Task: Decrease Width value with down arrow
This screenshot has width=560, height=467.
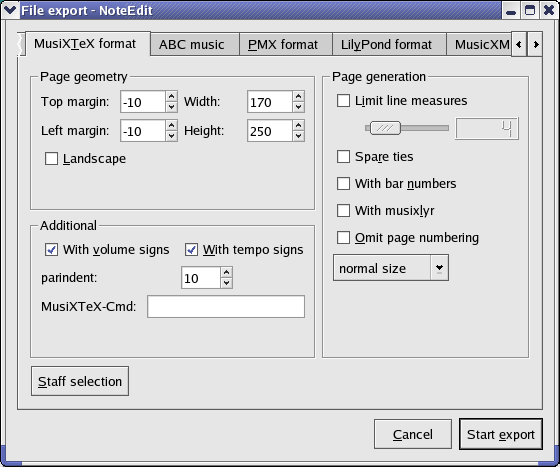Action: (298, 107)
